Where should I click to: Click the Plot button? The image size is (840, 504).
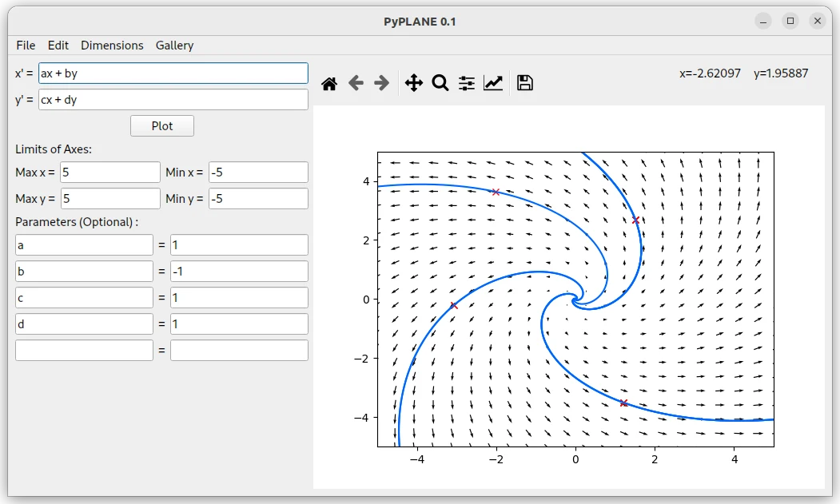point(162,126)
